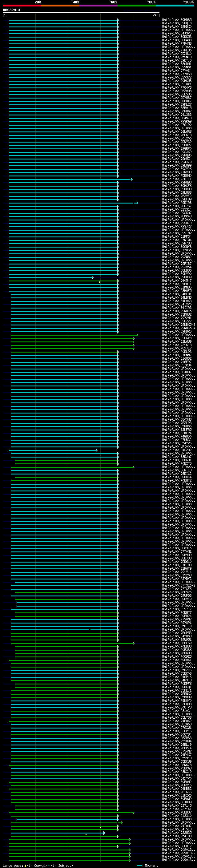
Task: Select hit label UniRef100_B9RK53
Action: (x=177, y=37)
